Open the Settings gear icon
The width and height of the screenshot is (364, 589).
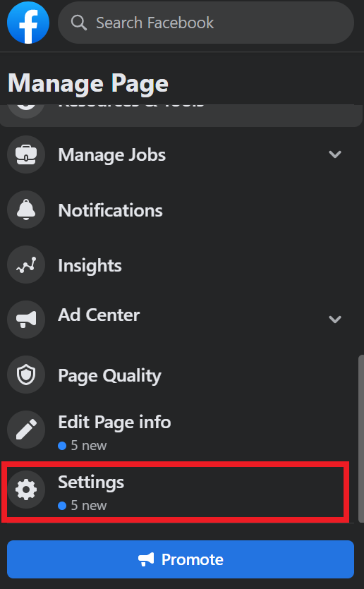[x=26, y=490]
